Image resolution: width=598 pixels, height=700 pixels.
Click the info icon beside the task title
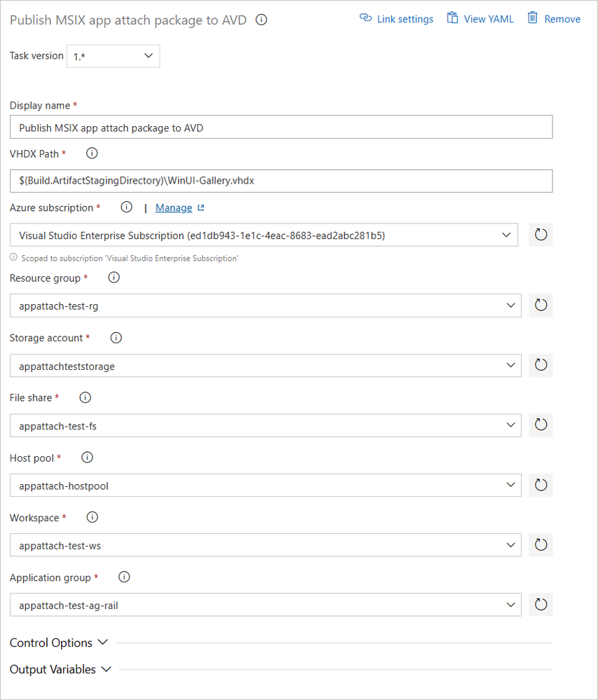(261, 20)
